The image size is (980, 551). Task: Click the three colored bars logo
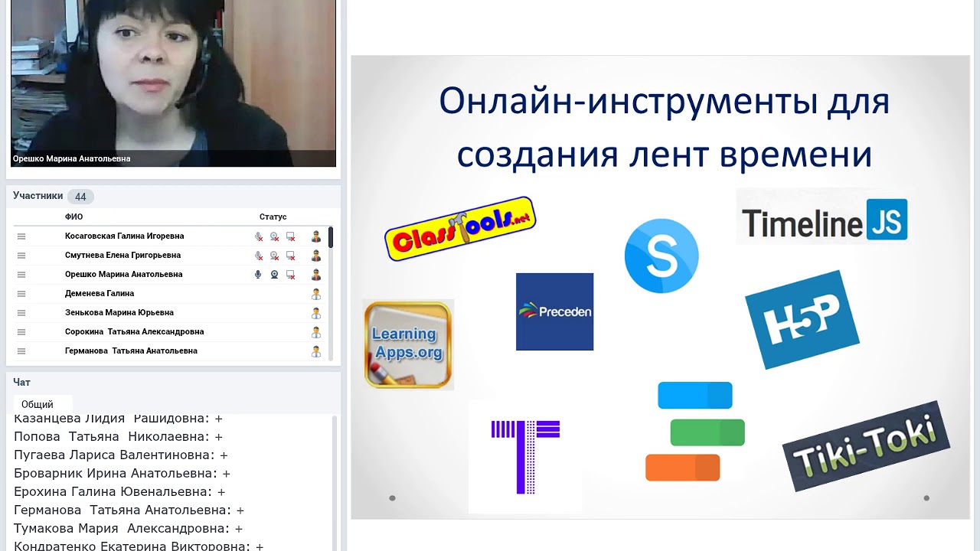point(694,432)
